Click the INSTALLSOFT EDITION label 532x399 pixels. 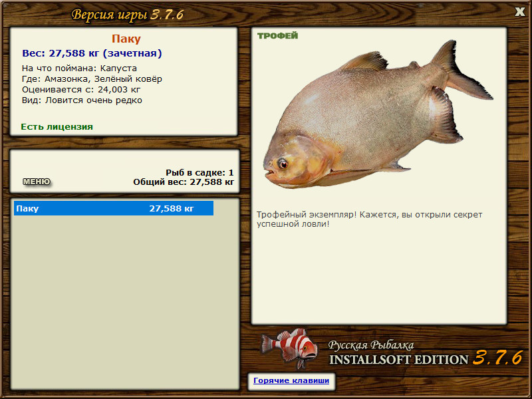click(398, 360)
